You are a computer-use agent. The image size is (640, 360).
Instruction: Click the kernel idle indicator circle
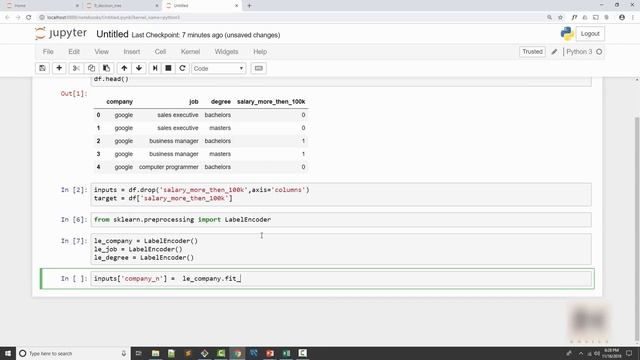point(599,52)
